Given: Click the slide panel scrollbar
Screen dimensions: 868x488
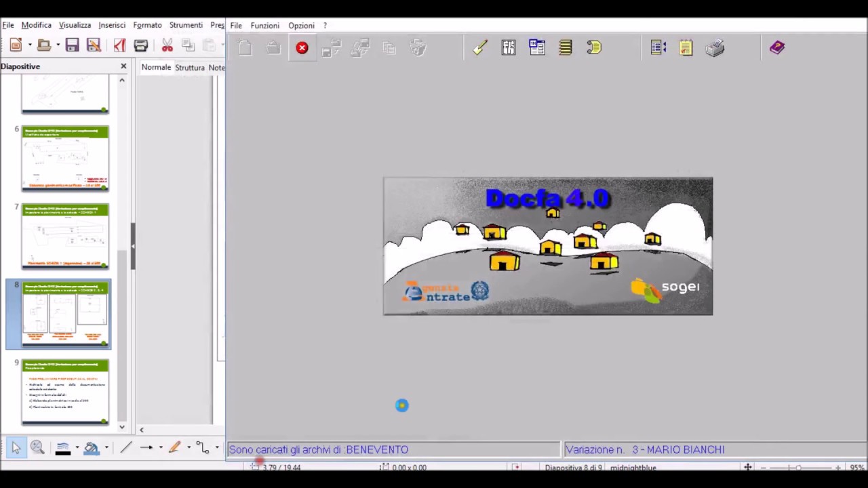Looking at the screenshot, I should pyautogui.click(x=122, y=335).
